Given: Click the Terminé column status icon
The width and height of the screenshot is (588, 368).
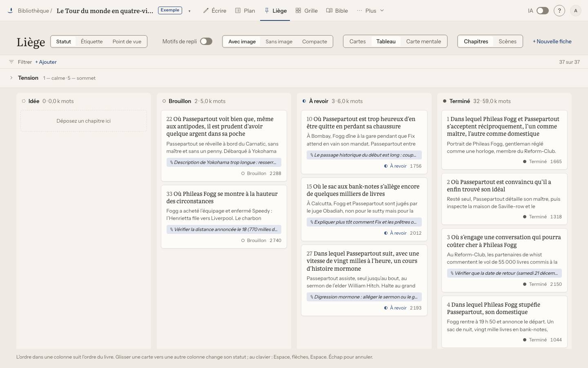Looking at the screenshot, I should (445, 101).
